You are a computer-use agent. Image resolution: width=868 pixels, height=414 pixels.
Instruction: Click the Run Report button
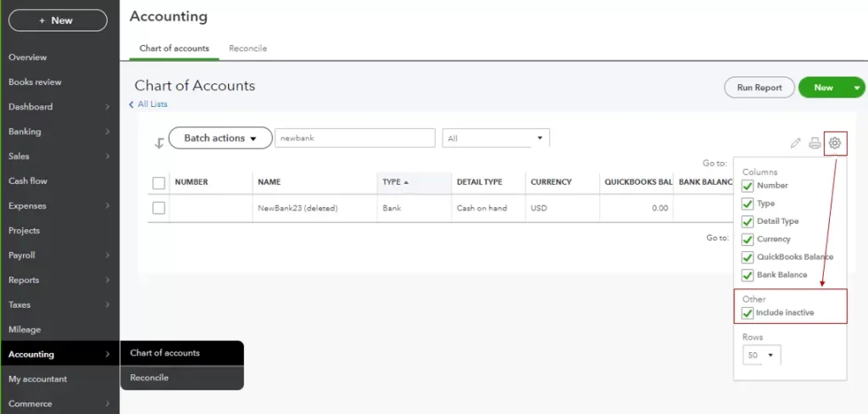759,87
